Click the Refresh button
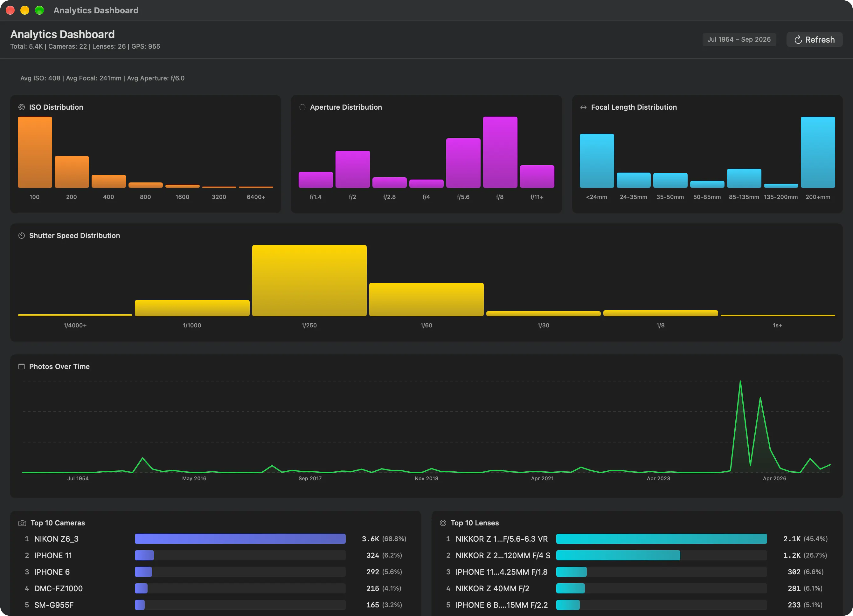The width and height of the screenshot is (853, 616). click(x=814, y=39)
